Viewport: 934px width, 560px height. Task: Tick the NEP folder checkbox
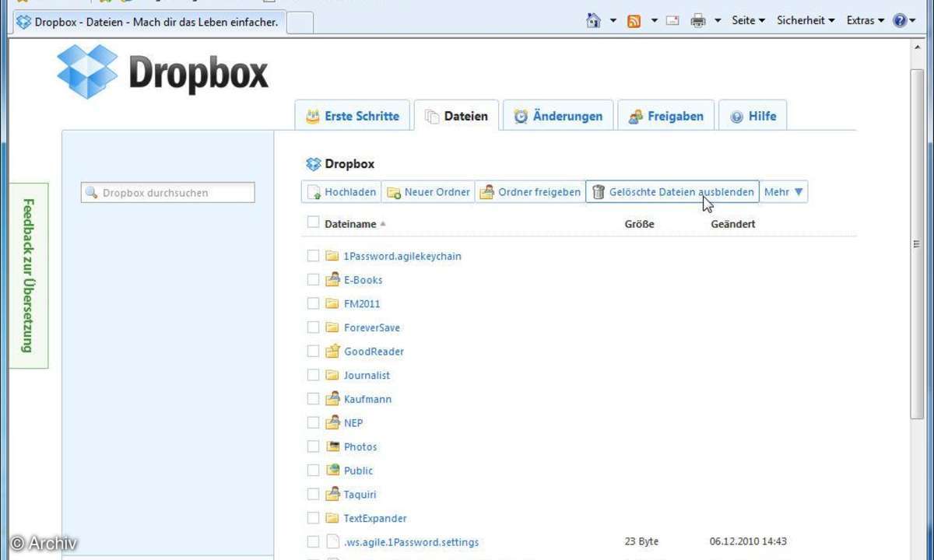[313, 422]
